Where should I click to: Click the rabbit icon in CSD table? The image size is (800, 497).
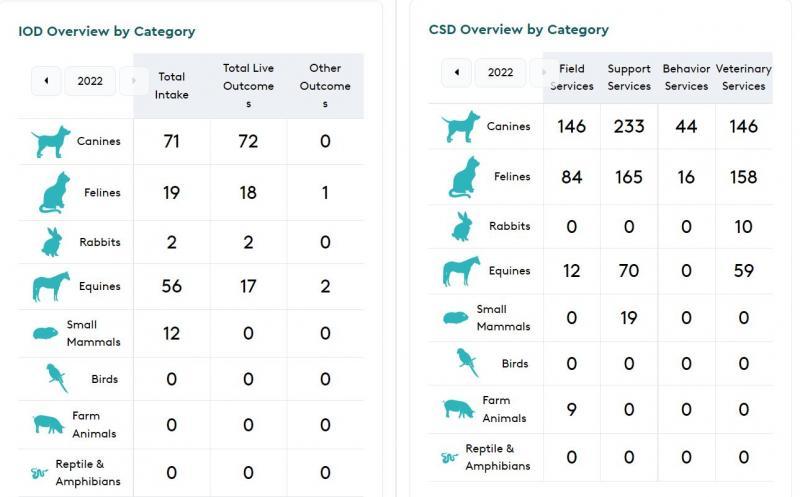(462, 226)
